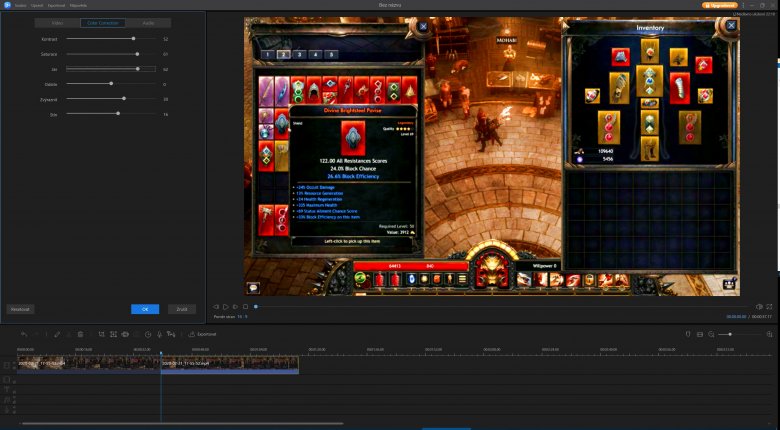Viewport: 780px width, 430px height.
Task: Switch to the Audio tab
Action: coord(148,23)
